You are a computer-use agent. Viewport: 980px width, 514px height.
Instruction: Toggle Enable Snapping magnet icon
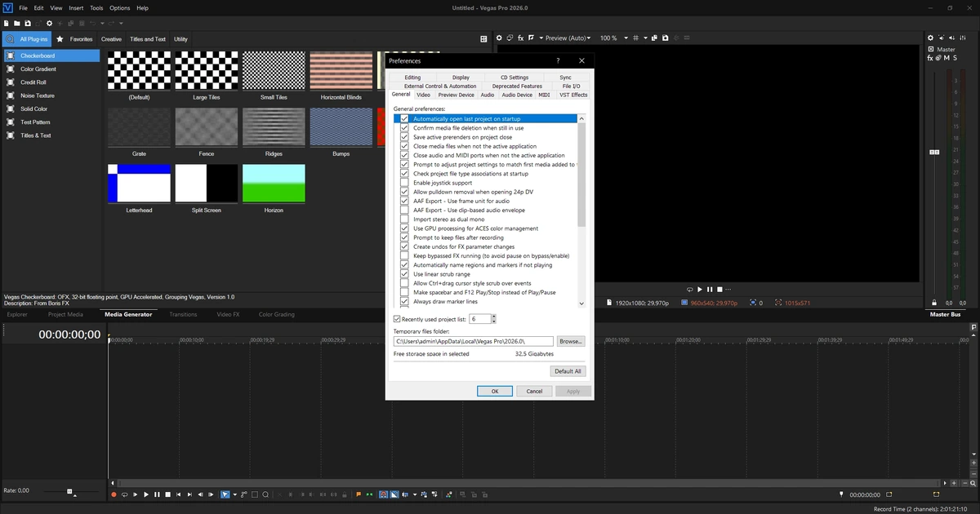383,494
